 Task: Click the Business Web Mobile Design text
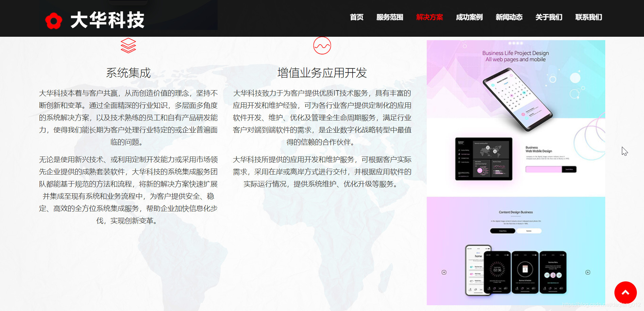tap(539, 149)
